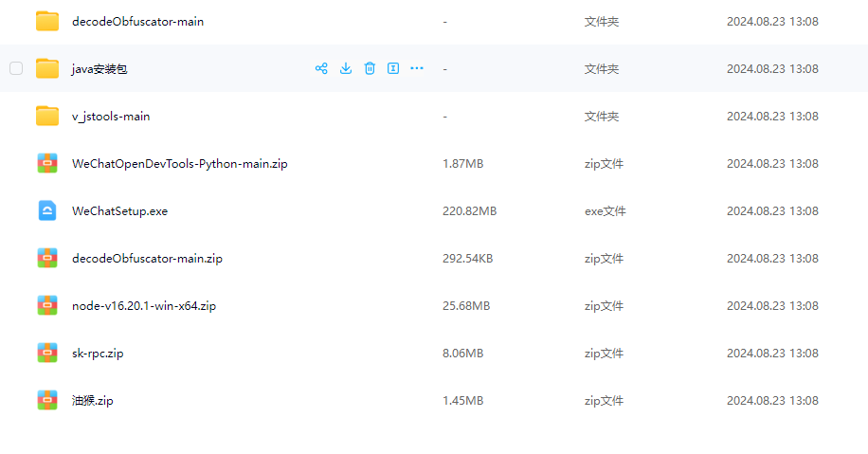Click the date in 油猴.zip row

tap(772, 400)
